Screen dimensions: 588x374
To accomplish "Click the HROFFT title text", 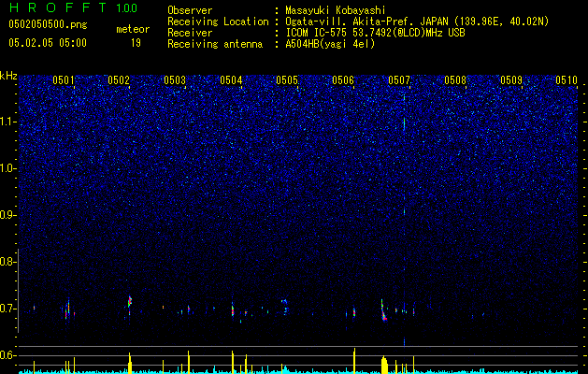I will click(58, 7).
